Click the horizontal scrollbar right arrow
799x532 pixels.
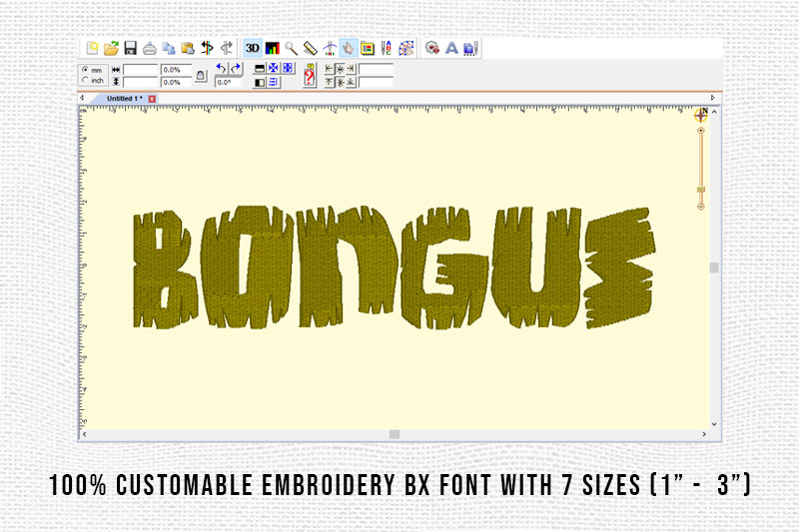(x=704, y=434)
